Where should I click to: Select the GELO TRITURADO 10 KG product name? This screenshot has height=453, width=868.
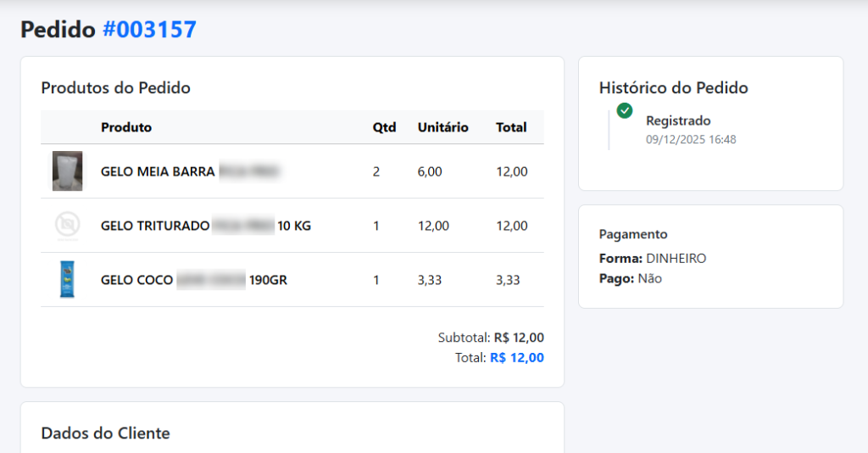[205, 226]
